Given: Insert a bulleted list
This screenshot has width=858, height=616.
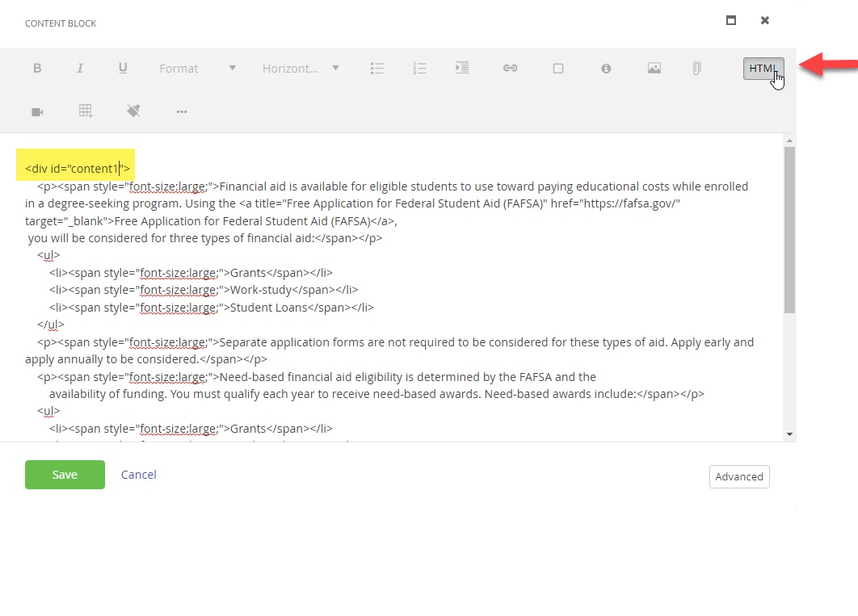Looking at the screenshot, I should [376, 69].
